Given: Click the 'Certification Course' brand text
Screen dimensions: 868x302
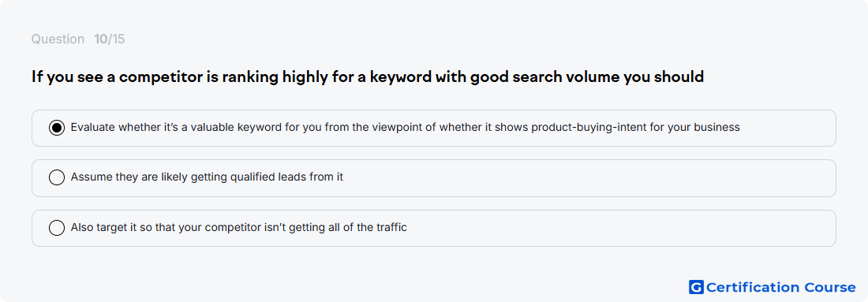Looking at the screenshot, I should (x=780, y=287).
